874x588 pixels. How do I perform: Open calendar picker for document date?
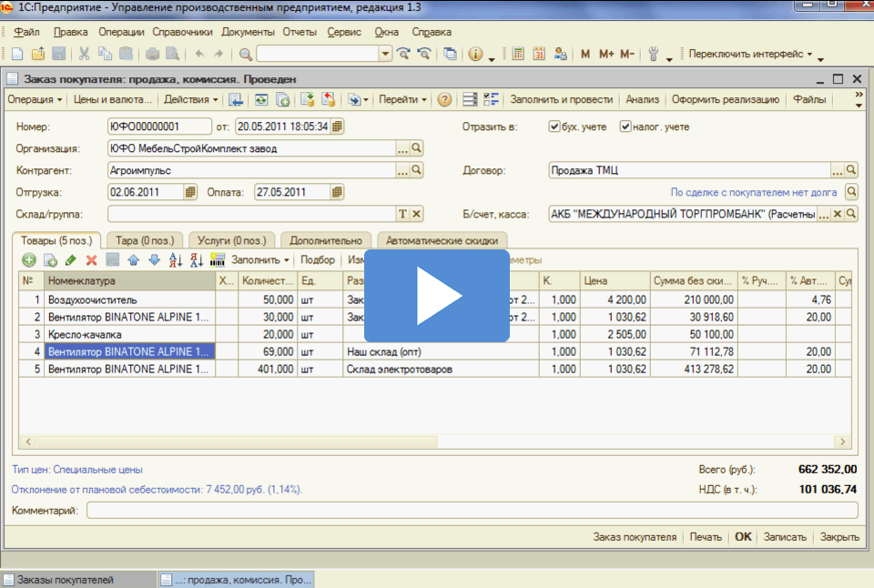point(337,127)
